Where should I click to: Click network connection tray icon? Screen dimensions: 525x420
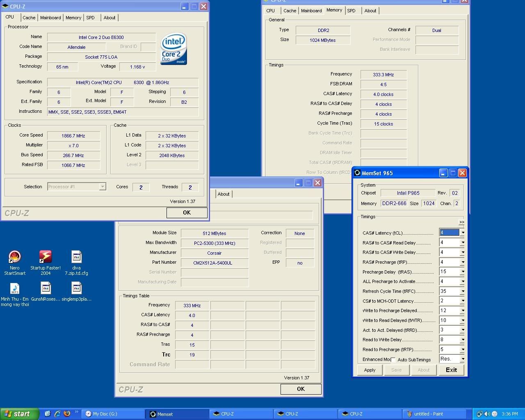479,414
